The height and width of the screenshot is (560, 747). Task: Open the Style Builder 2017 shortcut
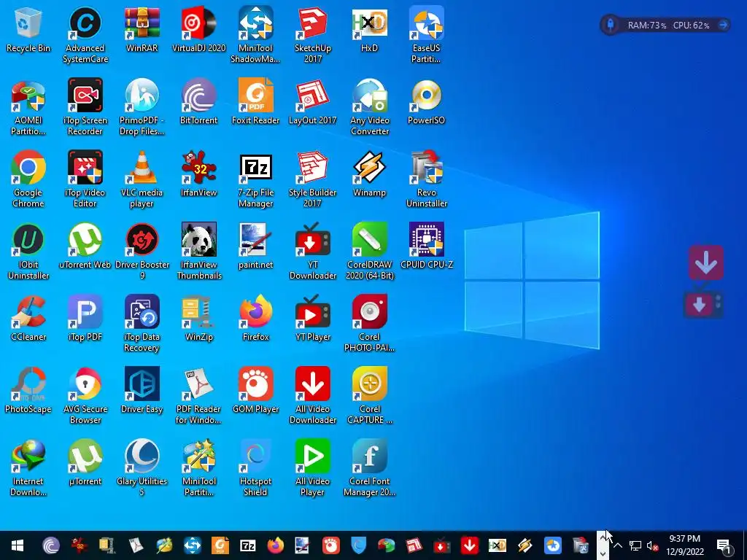pos(312,179)
